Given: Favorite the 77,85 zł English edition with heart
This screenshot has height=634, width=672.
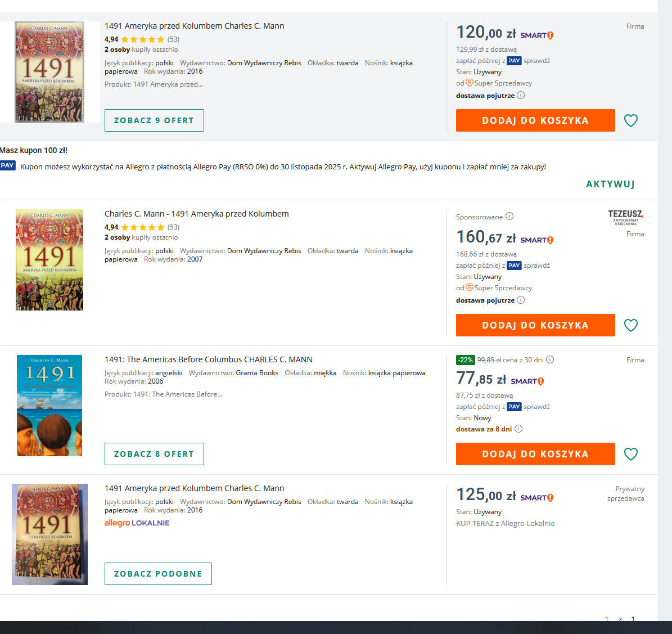Looking at the screenshot, I should click(630, 454).
